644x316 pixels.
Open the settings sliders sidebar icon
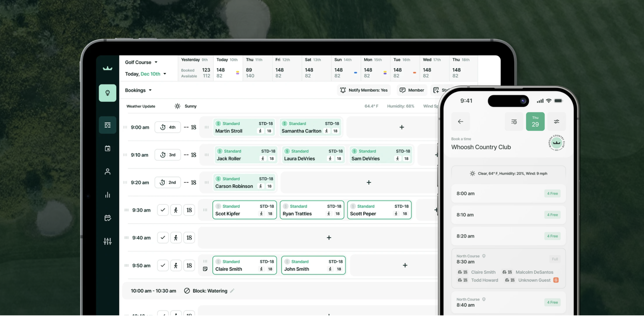[x=107, y=241]
